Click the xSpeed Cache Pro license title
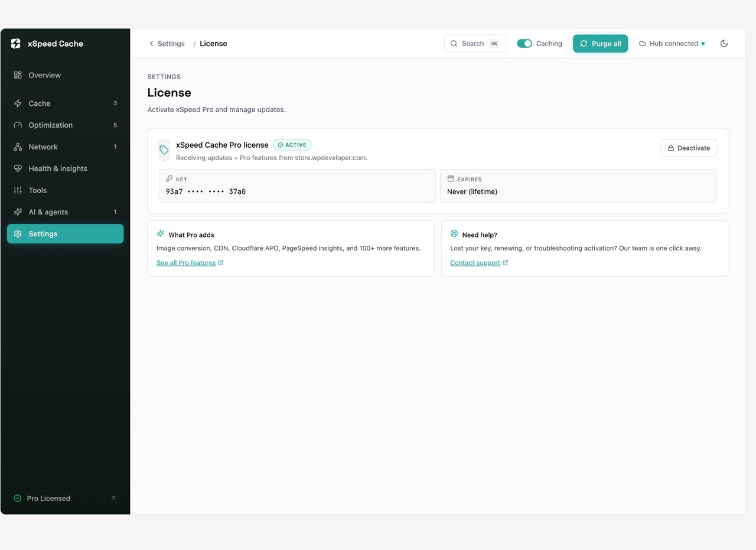 point(222,145)
